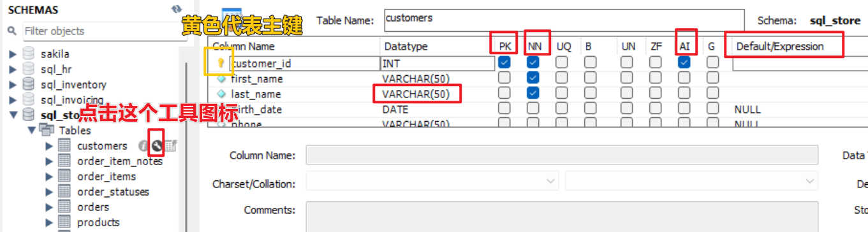Expand the products table arrow

click(x=49, y=222)
